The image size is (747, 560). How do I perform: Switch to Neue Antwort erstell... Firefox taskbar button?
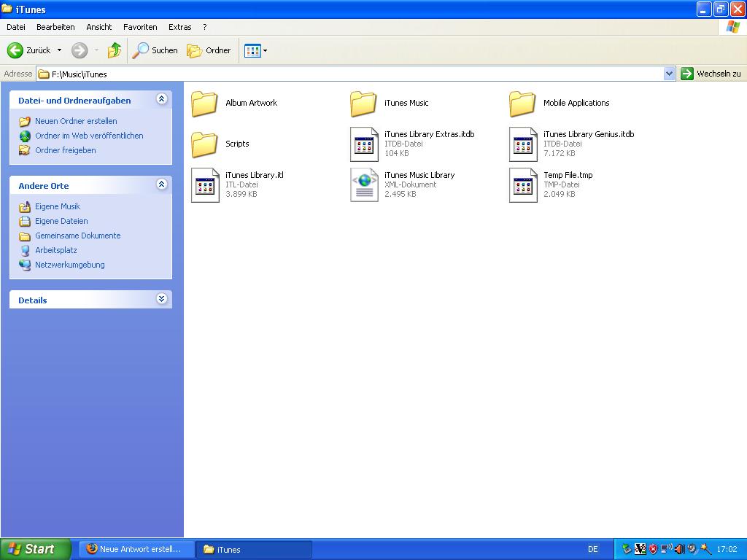pos(136,549)
